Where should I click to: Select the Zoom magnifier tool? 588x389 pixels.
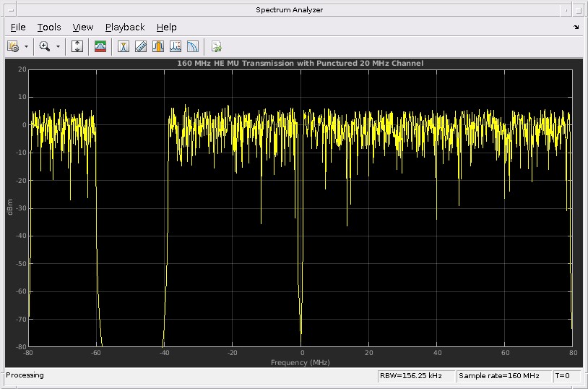[x=45, y=46]
